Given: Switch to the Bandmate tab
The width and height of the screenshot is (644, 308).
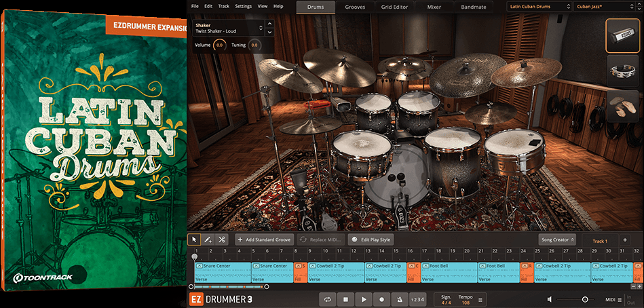Looking at the screenshot, I should [474, 7].
